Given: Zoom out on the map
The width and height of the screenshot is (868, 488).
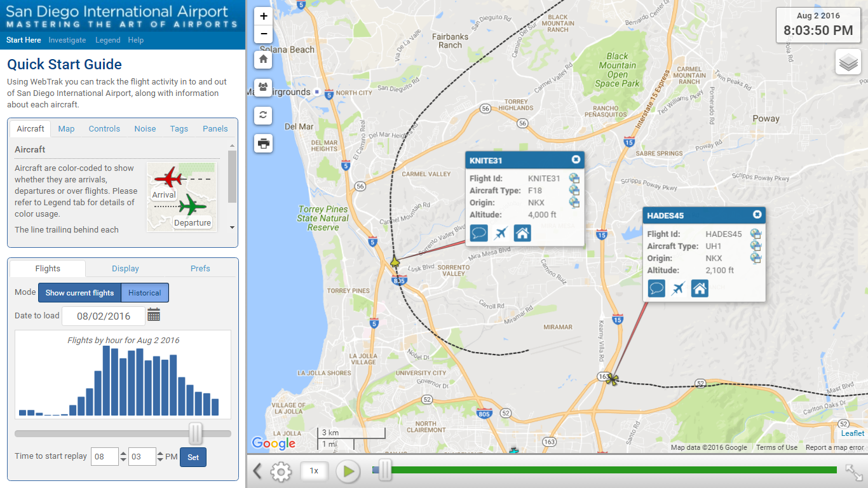Looking at the screenshot, I should [x=264, y=34].
